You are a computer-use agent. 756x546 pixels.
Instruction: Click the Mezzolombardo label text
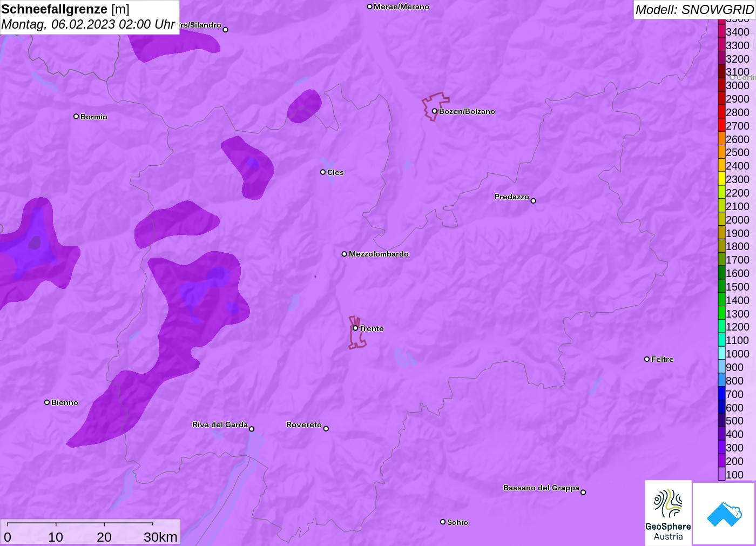pyautogui.click(x=379, y=254)
